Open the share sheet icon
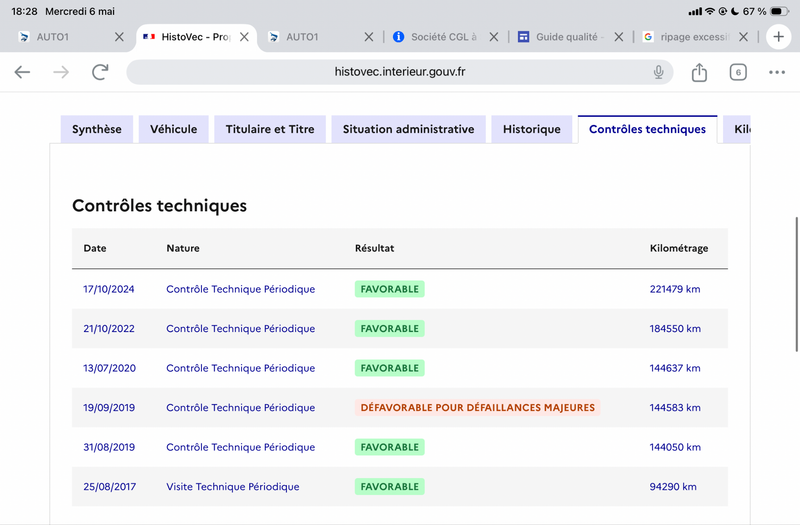Image resolution: width=800 pixels, height=525 pixels. click(x=699, y=72)
